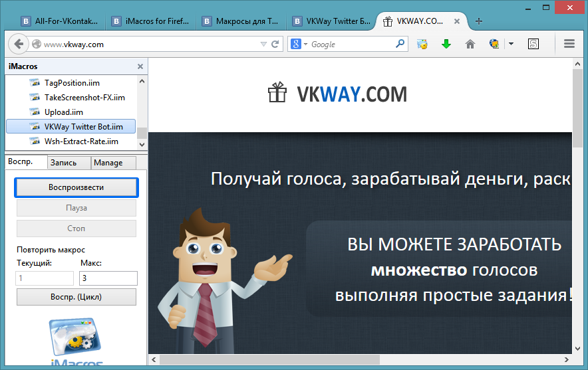Click the page's horizontal scrollbar thumb

point(269,359)
